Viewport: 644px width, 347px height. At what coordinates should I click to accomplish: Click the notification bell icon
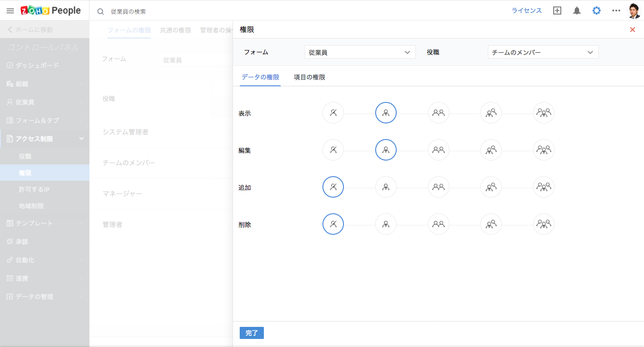[577, 11]
